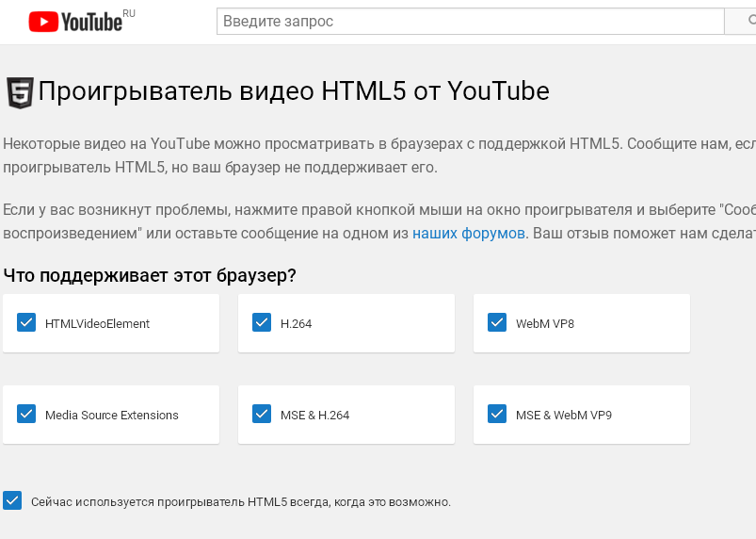Click the paragraph starting 'Некоторые видео на YouTube'
Screen dimensions: 756x539
(x=379, y=155)
